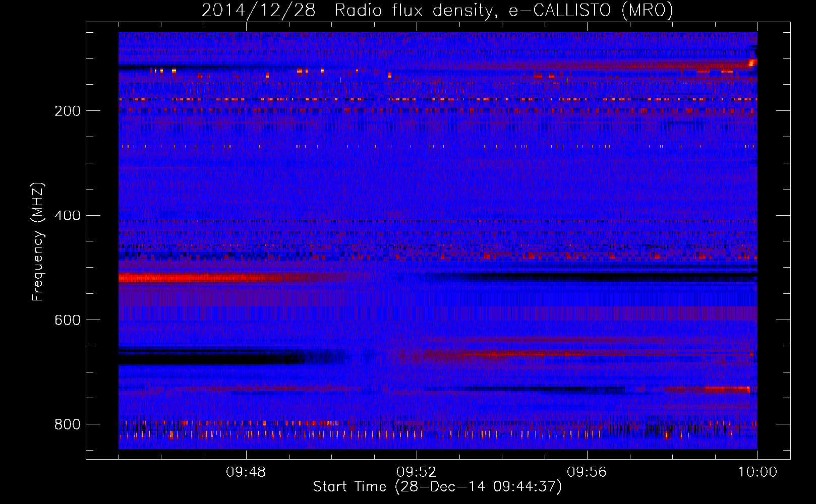This screenshot has height=504, width=816.
Task: Click the 600 frequency tick label
Action: [x=68, y=320]
